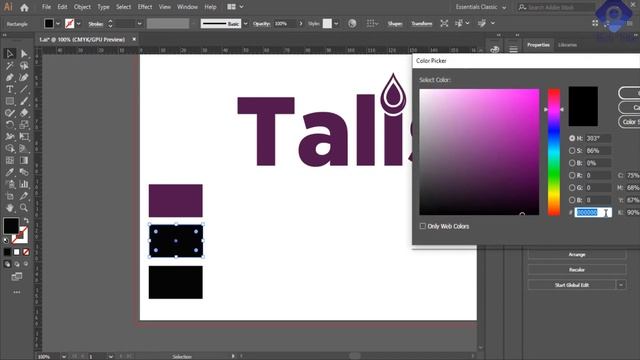Switch to Properties panel tab
Screen dimensions: 640x360
[x=538, y=45]
